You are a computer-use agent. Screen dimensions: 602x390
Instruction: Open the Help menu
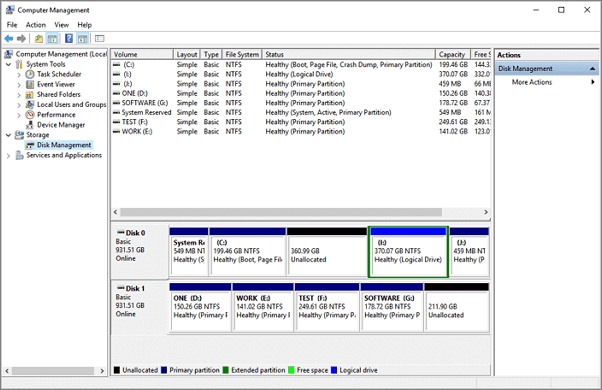tap(84, 25)
